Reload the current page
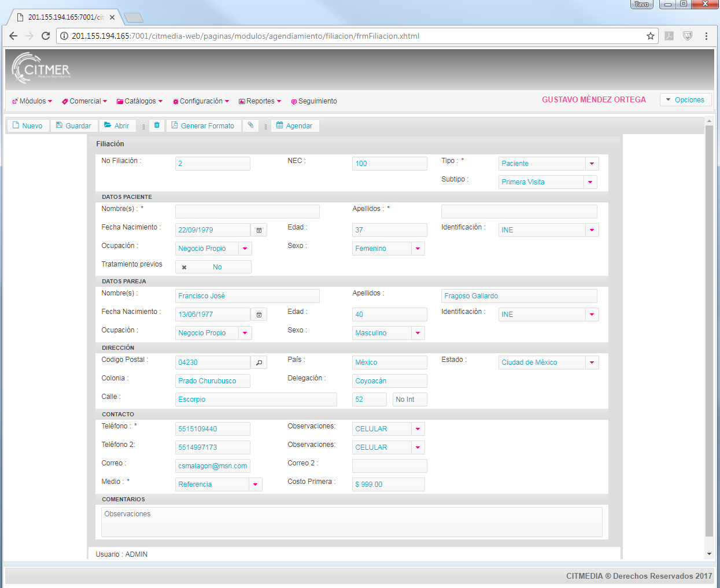This screenshot has width=720, height=588. pyautogui.click(x=46, y=36)
